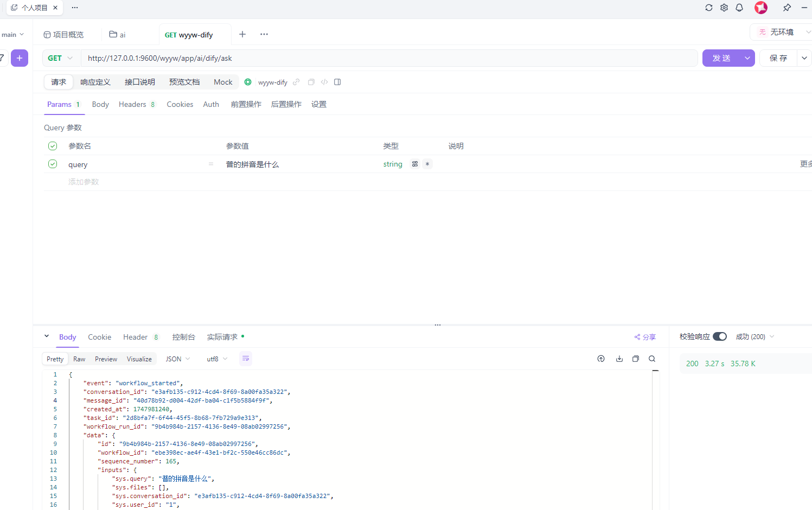812x510 pixels.
Task: Uncheck the query parameter checkbox
Action: pyautogui.click(x=53, y=164)
